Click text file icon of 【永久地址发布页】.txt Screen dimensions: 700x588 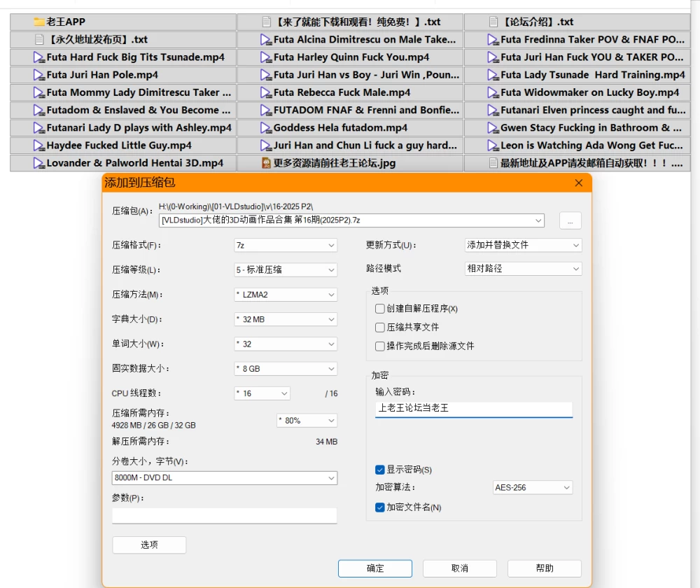(39, 40)
